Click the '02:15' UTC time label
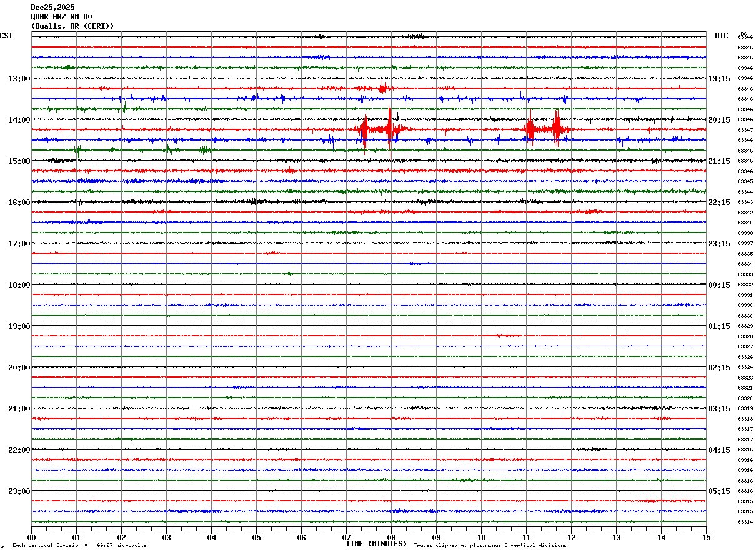Screen dimensions: 756x554 719,368
